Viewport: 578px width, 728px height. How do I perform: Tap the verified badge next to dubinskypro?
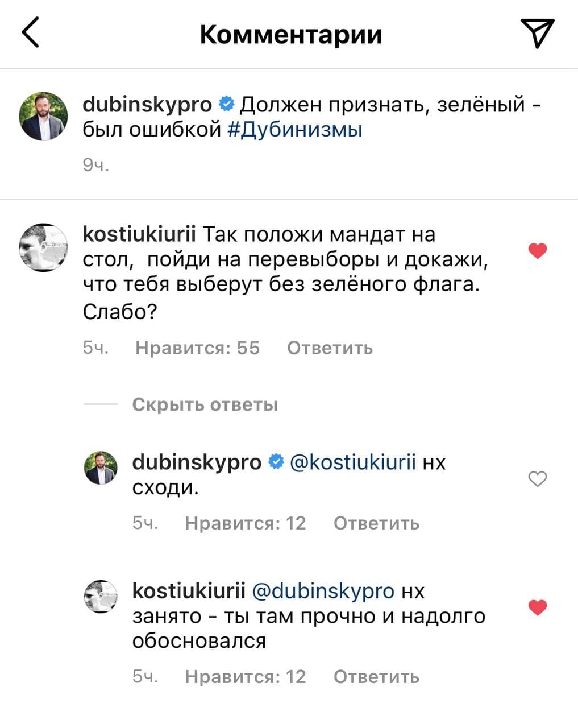click(x=227, y=104)
